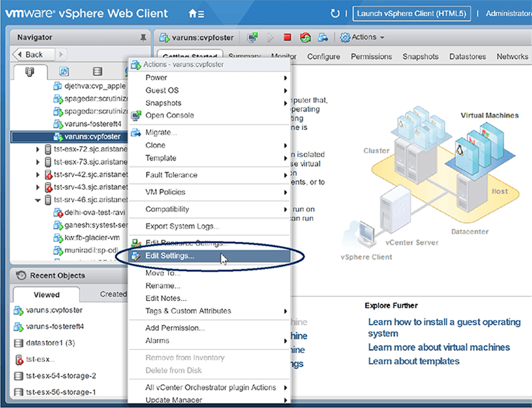This screenshot has height=408, width=532.
Task: Click the refresh icon in the header
Action: click(335, 14)
